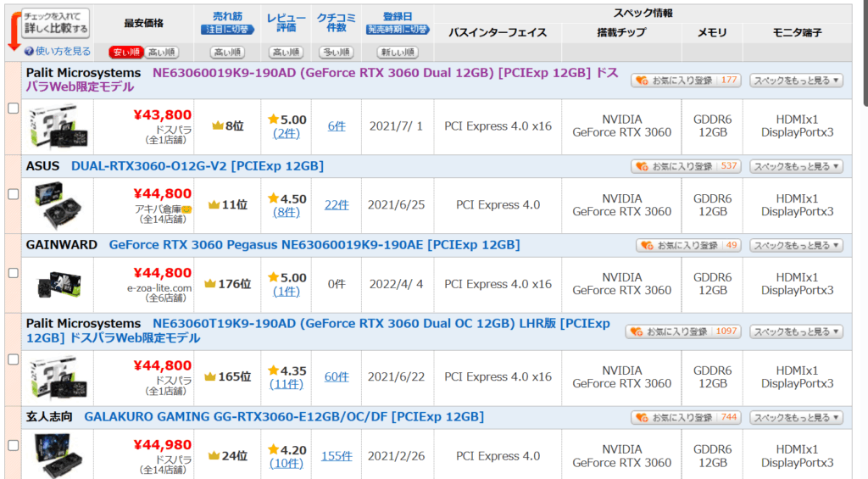The width and height of the screenshot is (868, 479).
Task: Click Palit NE63060019K9 product thumbnail
Action: pyautogui.click(x=58, y=127)
